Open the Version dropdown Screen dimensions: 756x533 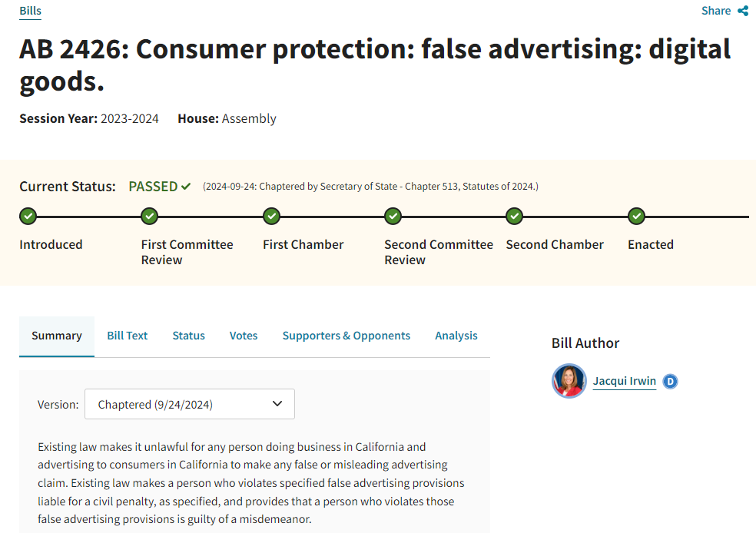[190, 404]
